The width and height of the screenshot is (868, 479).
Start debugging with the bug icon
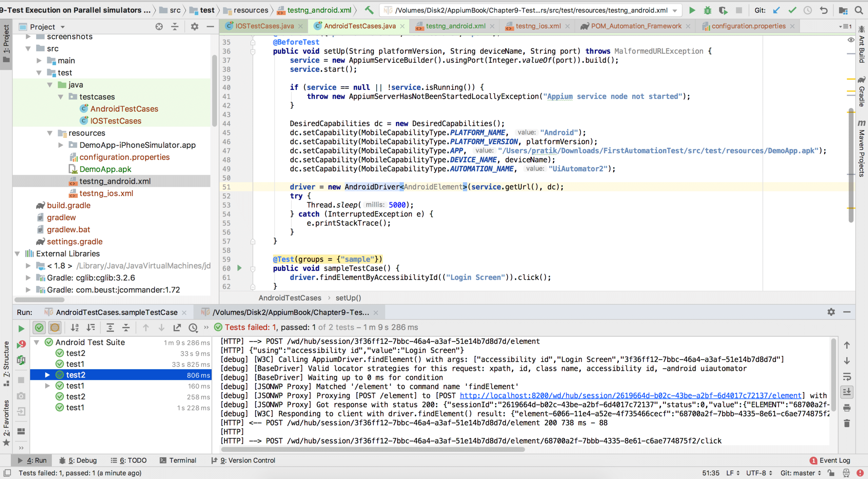pyautogui.click(x=708, y=10)
